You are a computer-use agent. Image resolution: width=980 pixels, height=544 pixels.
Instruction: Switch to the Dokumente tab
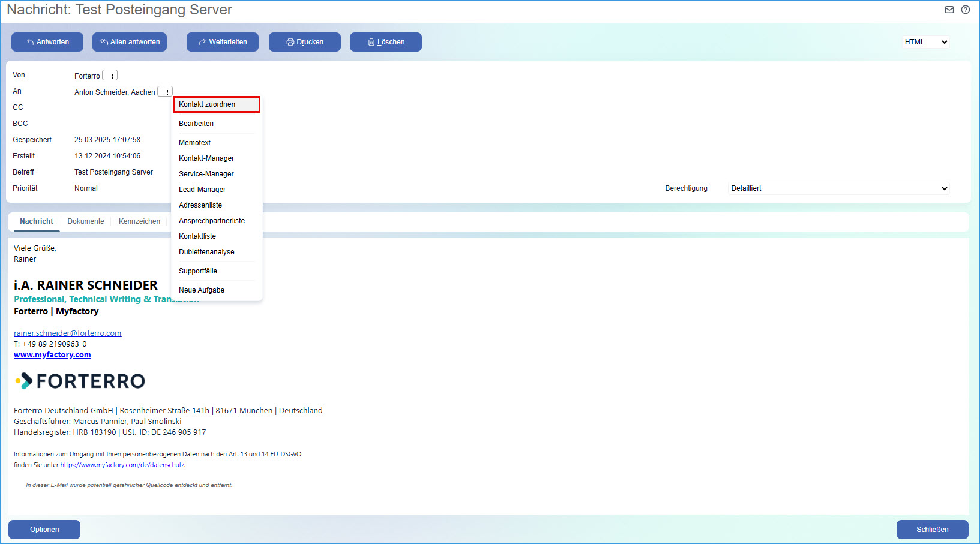tap(85, 221)
